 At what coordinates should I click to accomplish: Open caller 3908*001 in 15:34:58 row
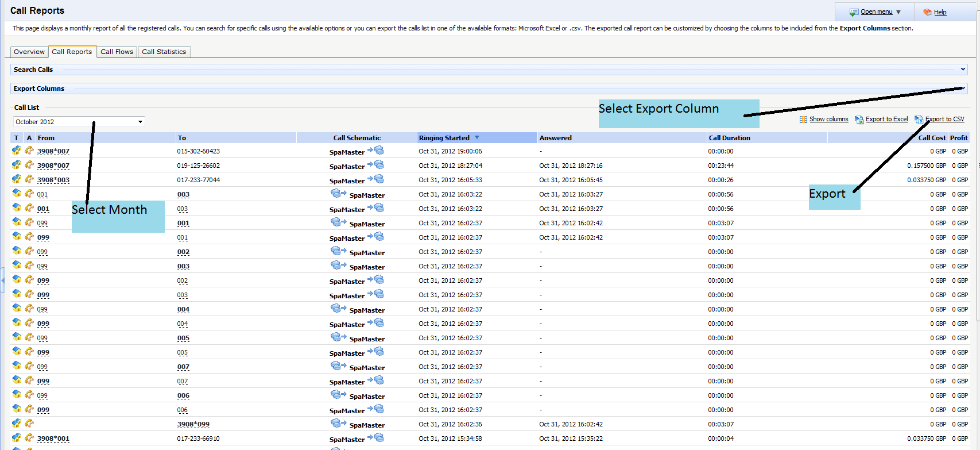click(x=53, y=439)
